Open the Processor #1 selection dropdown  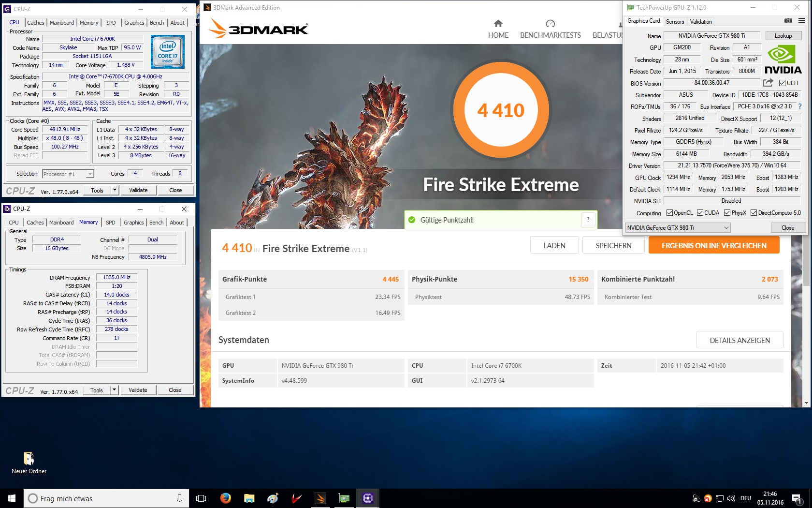coord(68,174)
